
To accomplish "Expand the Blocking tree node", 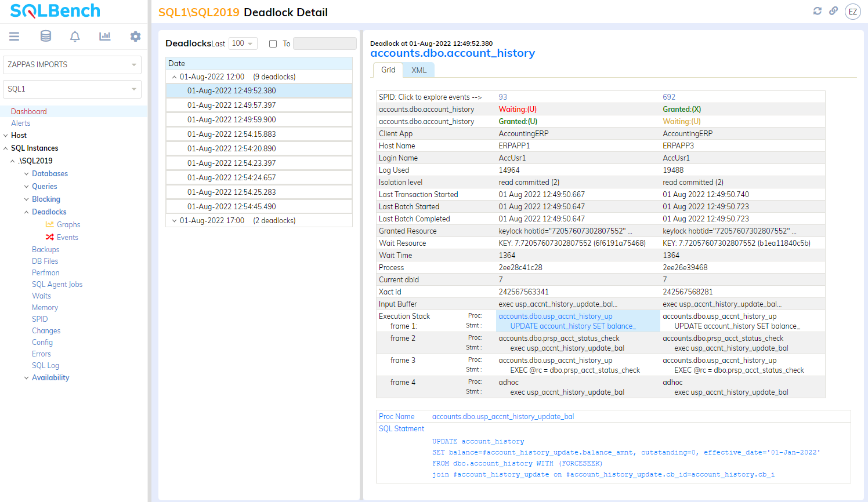I will [26, 199].
